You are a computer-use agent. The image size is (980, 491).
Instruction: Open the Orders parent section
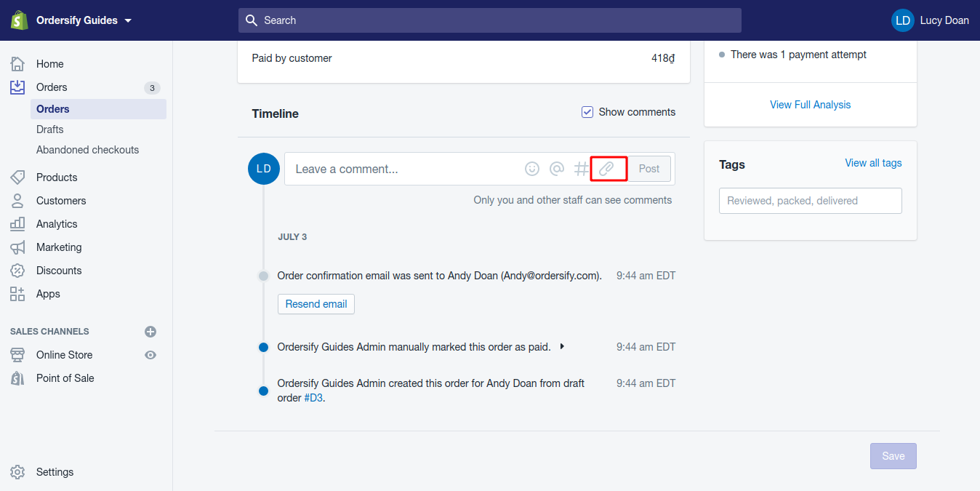click(52, 87)
